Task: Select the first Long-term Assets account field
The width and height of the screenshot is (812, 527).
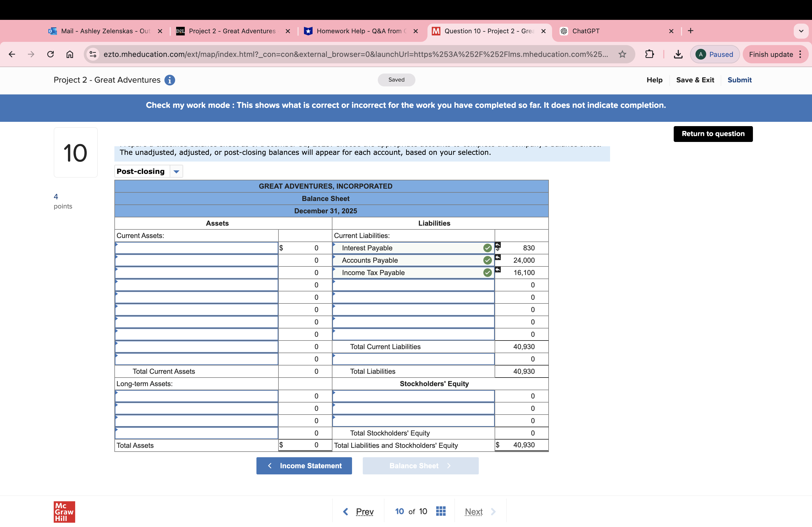Action: click(x=196, y=396)
